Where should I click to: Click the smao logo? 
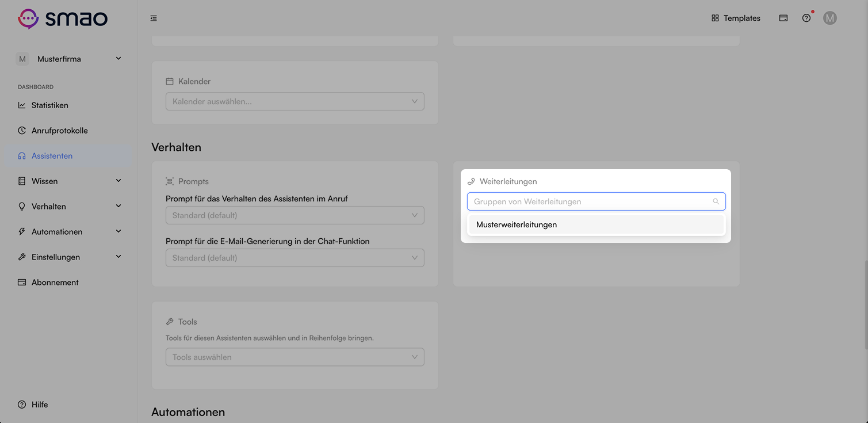(x=63, y=18)
